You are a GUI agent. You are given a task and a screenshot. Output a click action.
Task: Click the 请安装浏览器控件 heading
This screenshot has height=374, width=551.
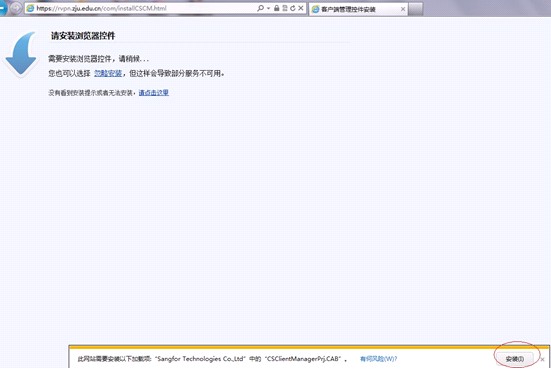83,36
